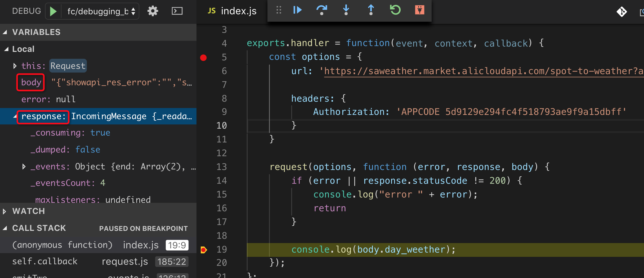Select the body variable row
The width and height of the screenshot is (644, 278).
pyautogui.click(x=98, y=82)
